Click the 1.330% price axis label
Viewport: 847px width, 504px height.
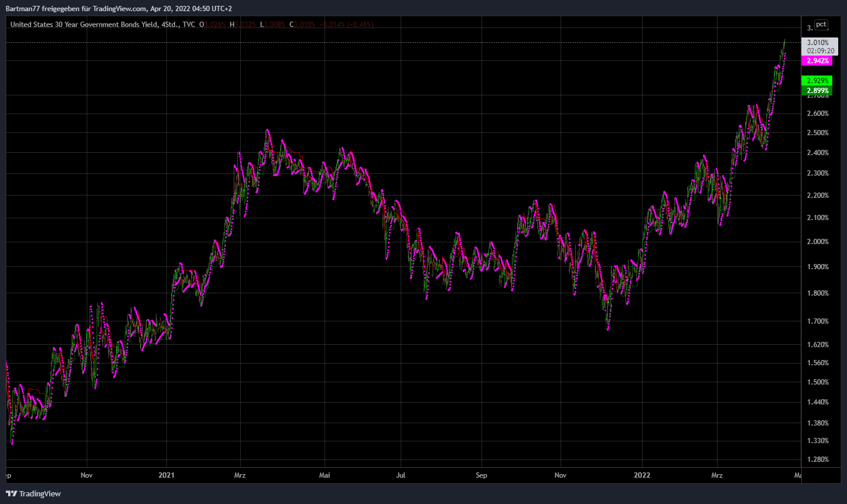[x=818, y=441]
